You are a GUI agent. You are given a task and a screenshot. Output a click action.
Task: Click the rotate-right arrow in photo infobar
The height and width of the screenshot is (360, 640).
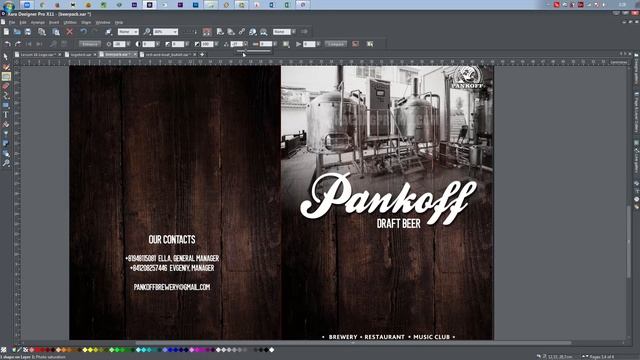tap(18, 44)
